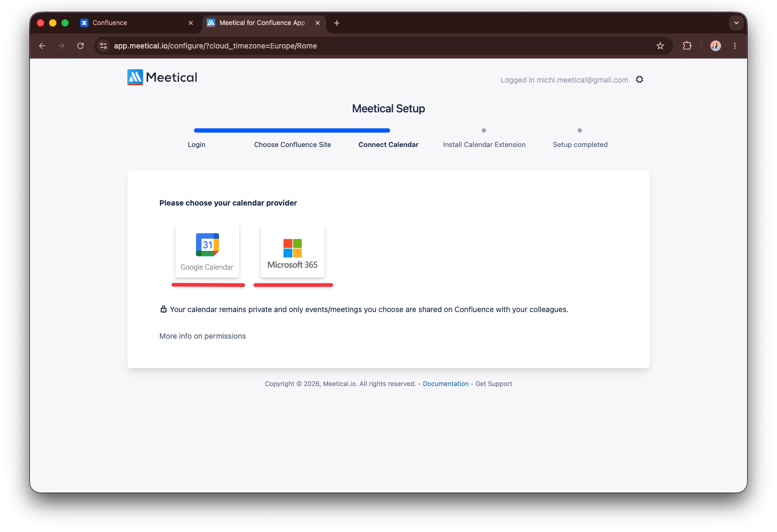Open the Chrome profile avatar
777x532 pixels.
pyautogui.click(x=716, y=46)
